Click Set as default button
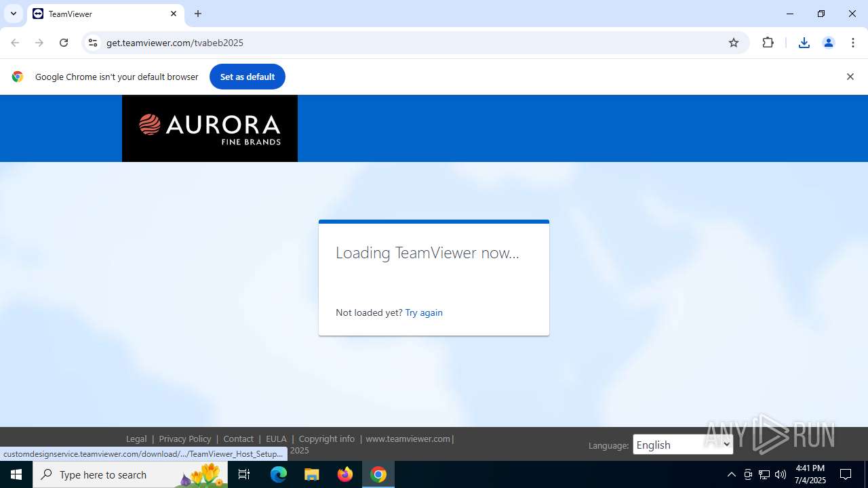 tap(248, 77)
